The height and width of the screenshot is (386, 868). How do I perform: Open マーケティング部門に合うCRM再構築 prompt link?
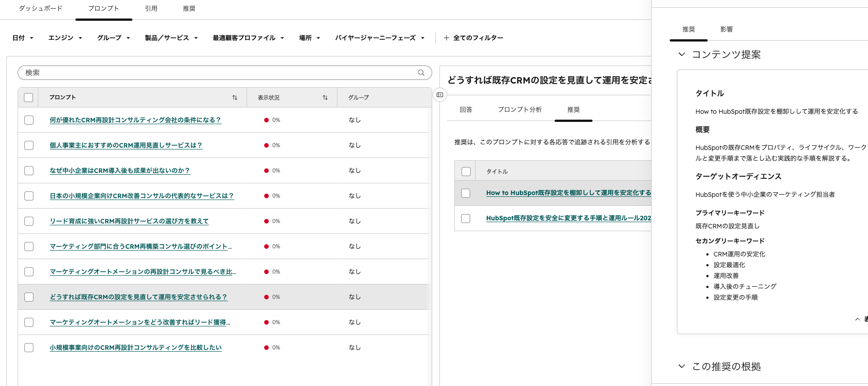tap(141, 246)
